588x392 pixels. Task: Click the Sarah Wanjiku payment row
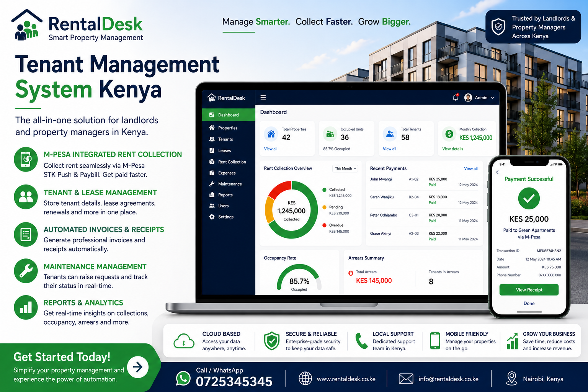tap(424, 200)
